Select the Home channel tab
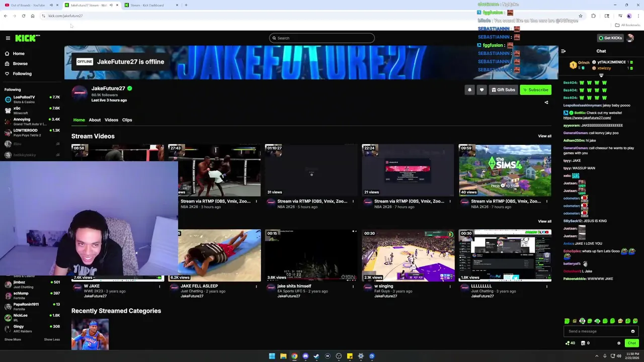644x362 pixels. tap(79, 120)
